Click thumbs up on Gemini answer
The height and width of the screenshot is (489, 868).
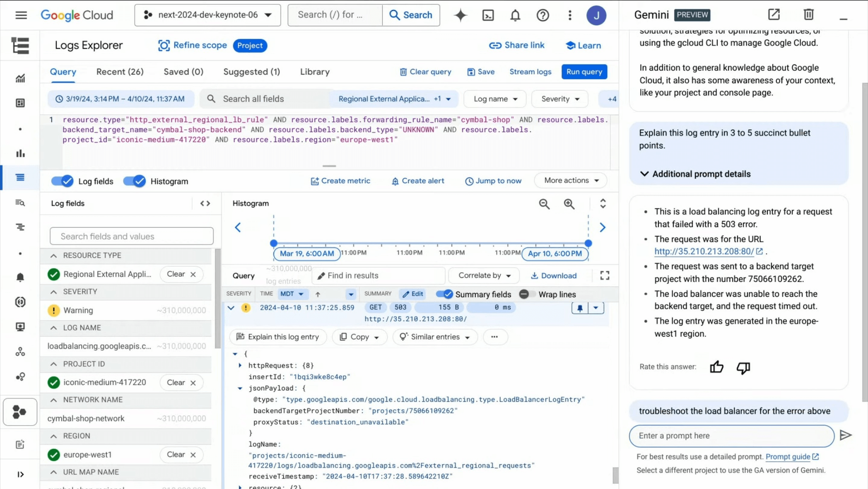(717, 367)
